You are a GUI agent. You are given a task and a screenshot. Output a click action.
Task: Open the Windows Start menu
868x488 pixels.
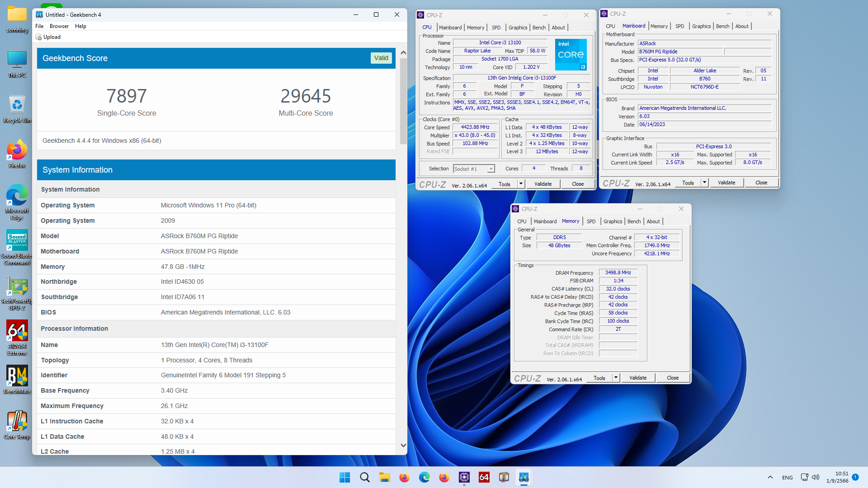[x=344, y=477]
